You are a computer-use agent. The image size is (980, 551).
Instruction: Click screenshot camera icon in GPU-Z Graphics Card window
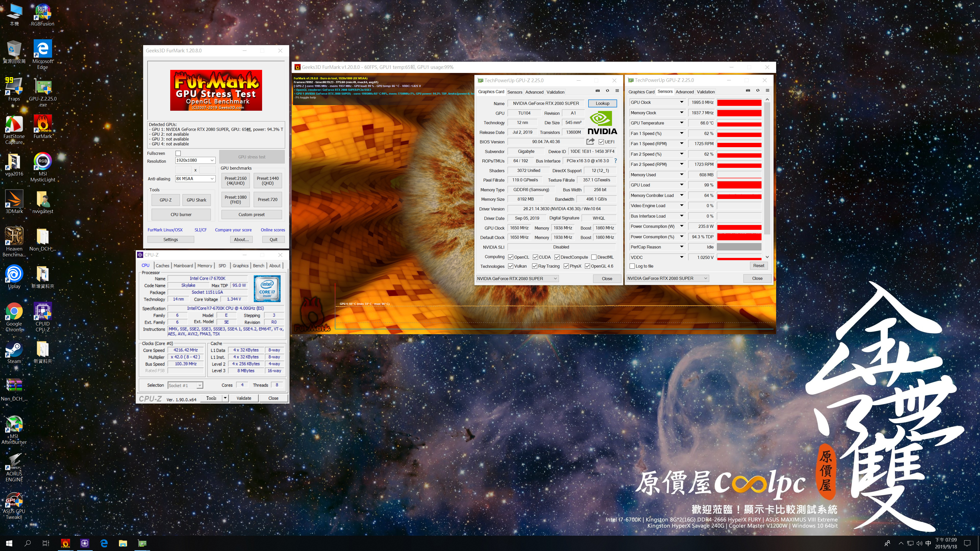point(597,91)
